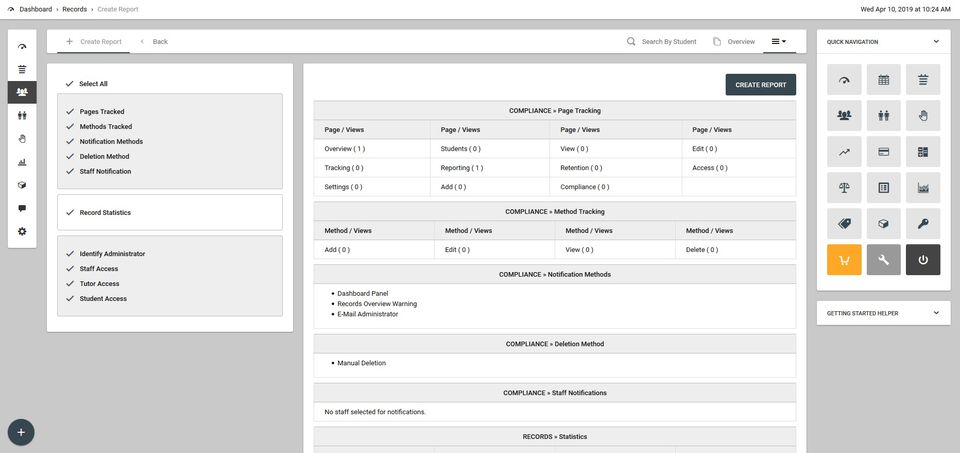This screenshot has width=960, height=453.
Task: Click the trending line tile in Quick Navigation
Action: point(844,152)
